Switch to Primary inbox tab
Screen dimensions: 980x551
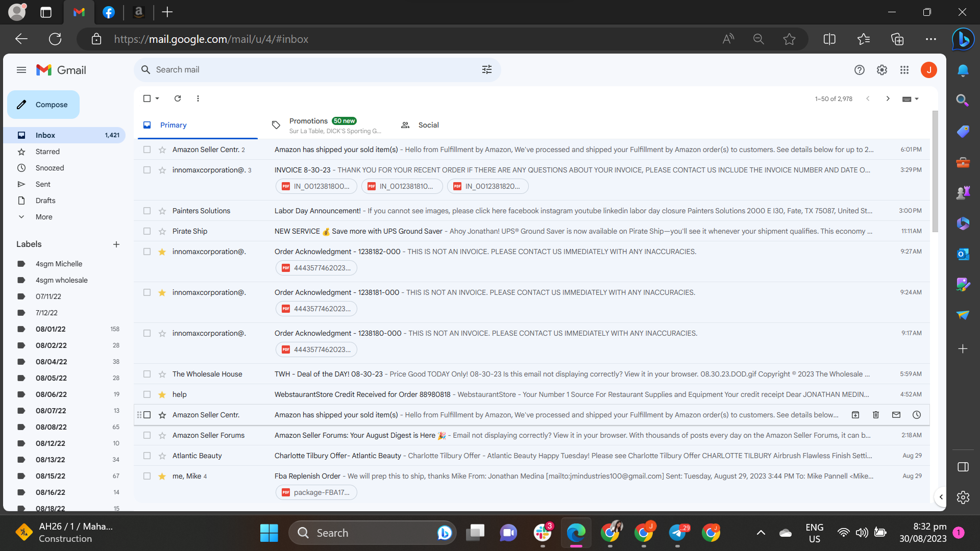pyautogui.click(x=198, y=125)
